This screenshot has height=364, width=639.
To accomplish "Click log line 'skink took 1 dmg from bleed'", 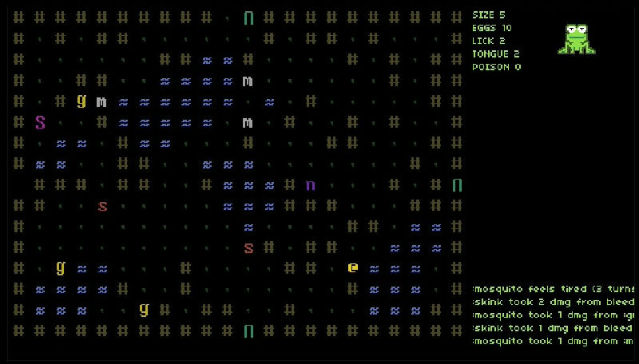I will pos(554,328).
